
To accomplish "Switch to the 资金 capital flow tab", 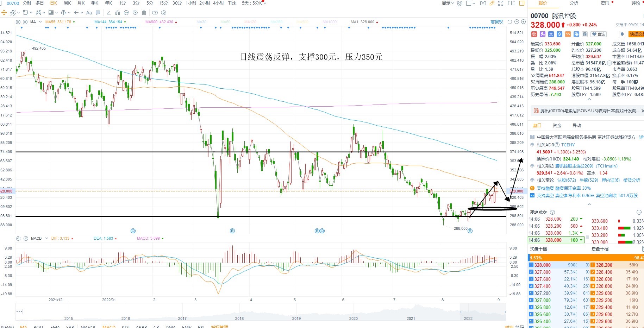I will (557, 126).
